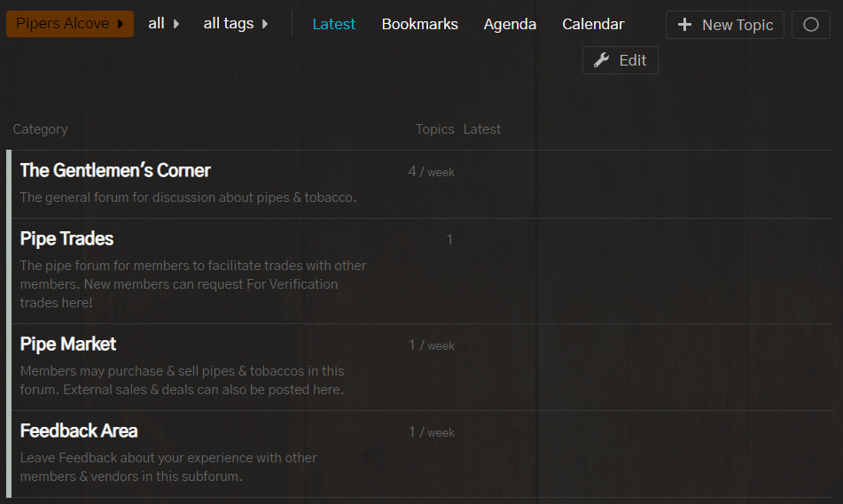Viewport: 843px width, 504px height.
Task: Click the circle notification level button
Action: tap(811, 25)
